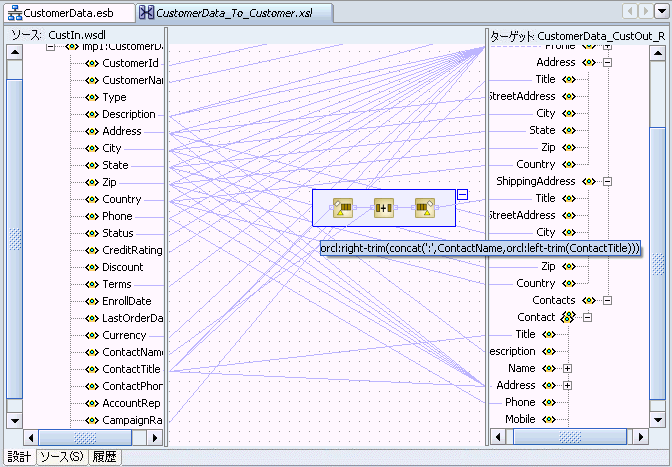Collapse the imp1:CustomerData source node
Image resolution: width=672 pixels, height=467 pixels.
(x=50, y=46)
